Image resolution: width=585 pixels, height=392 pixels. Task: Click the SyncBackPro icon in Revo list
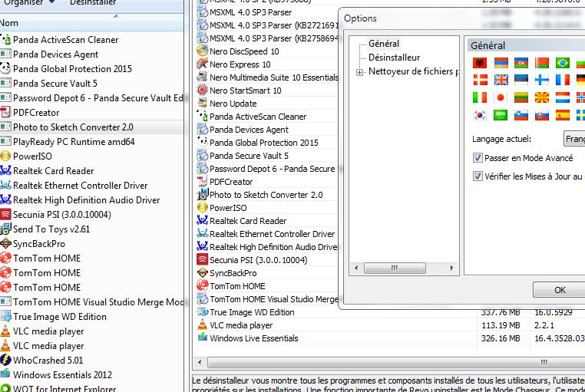pyautogui.click(x=202, y=273)
